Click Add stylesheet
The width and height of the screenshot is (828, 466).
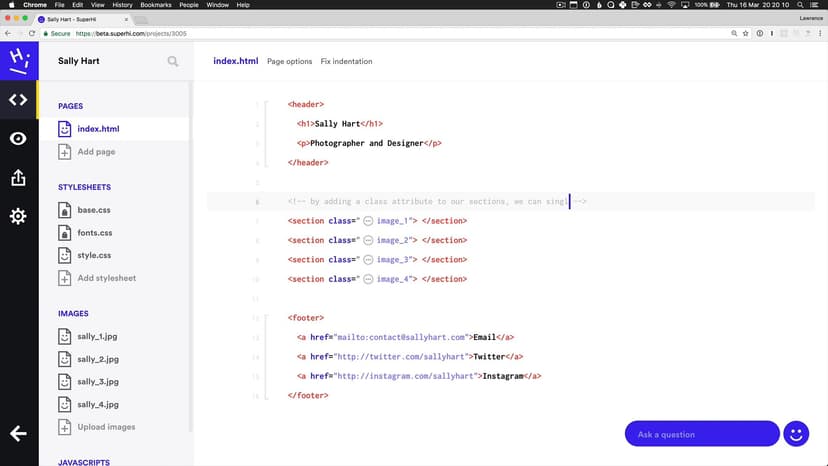(106, 278)
